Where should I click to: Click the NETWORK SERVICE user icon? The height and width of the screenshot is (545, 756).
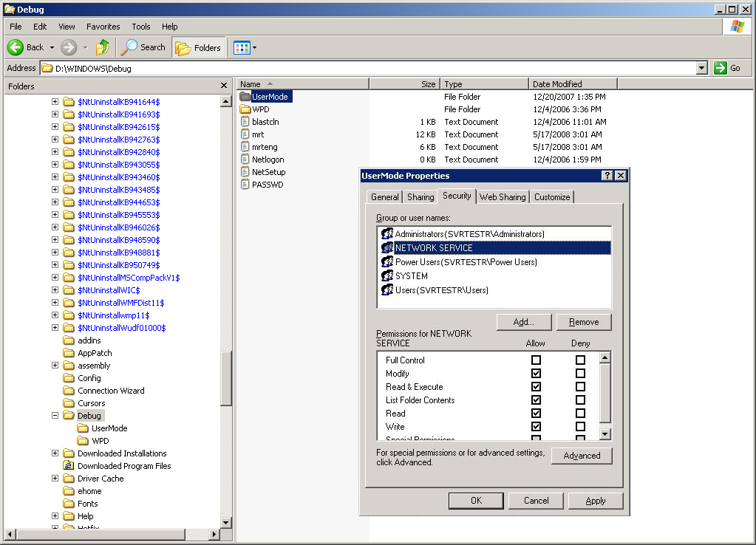(x=387, y=247)
